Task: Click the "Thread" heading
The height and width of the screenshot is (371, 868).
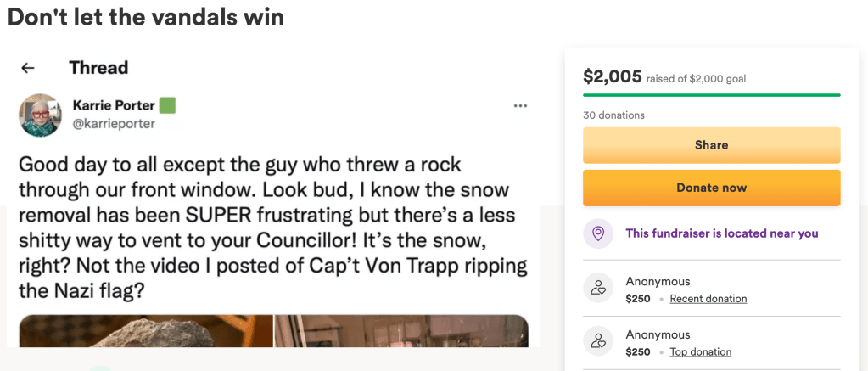Action: point(98,68)
